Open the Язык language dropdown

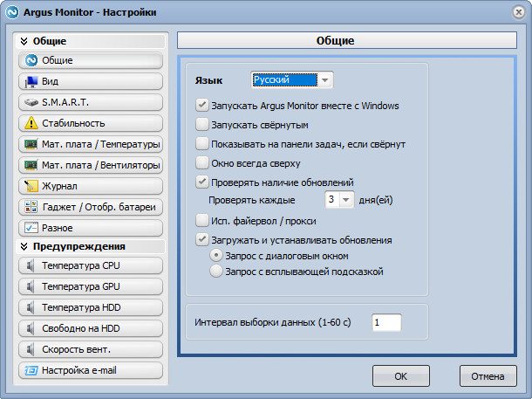coord(291,80)
